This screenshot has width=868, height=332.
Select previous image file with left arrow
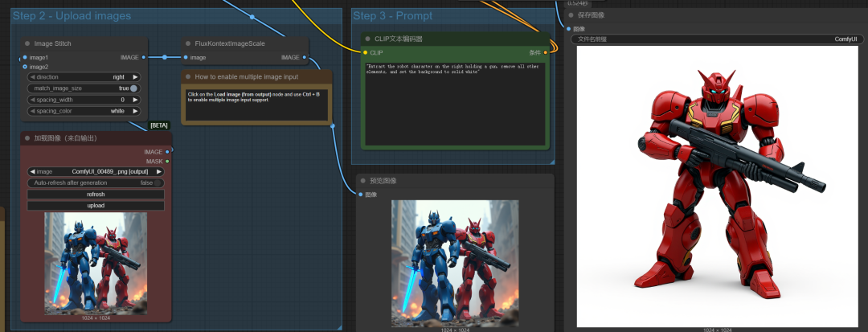32,171
